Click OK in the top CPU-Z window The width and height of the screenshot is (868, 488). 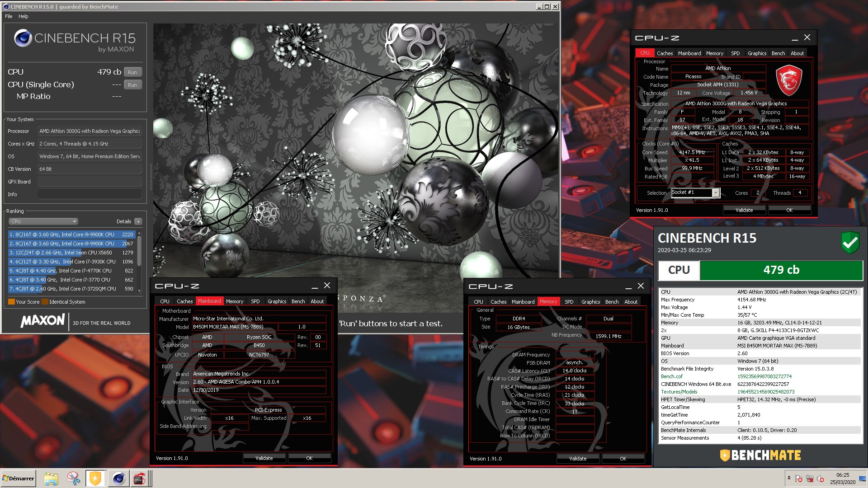pos(789,210)
